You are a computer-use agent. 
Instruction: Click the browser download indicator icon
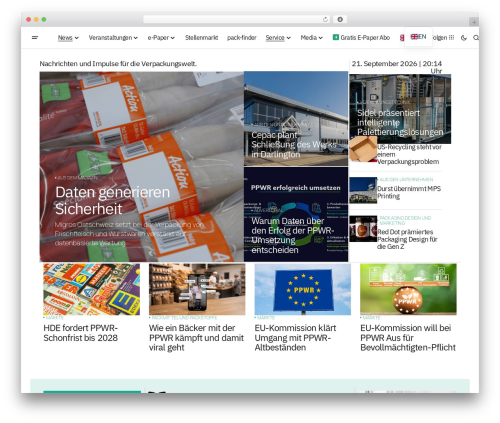[x=340, y=20]
